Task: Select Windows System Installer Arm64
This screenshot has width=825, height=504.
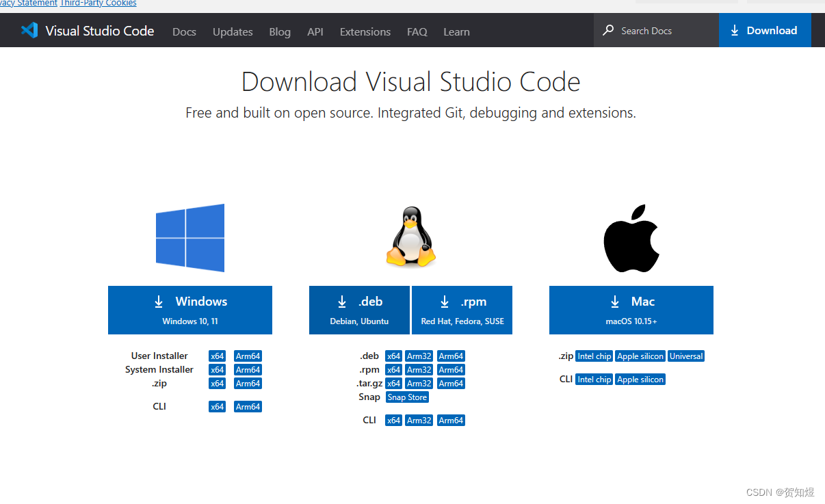Action: 248,370
